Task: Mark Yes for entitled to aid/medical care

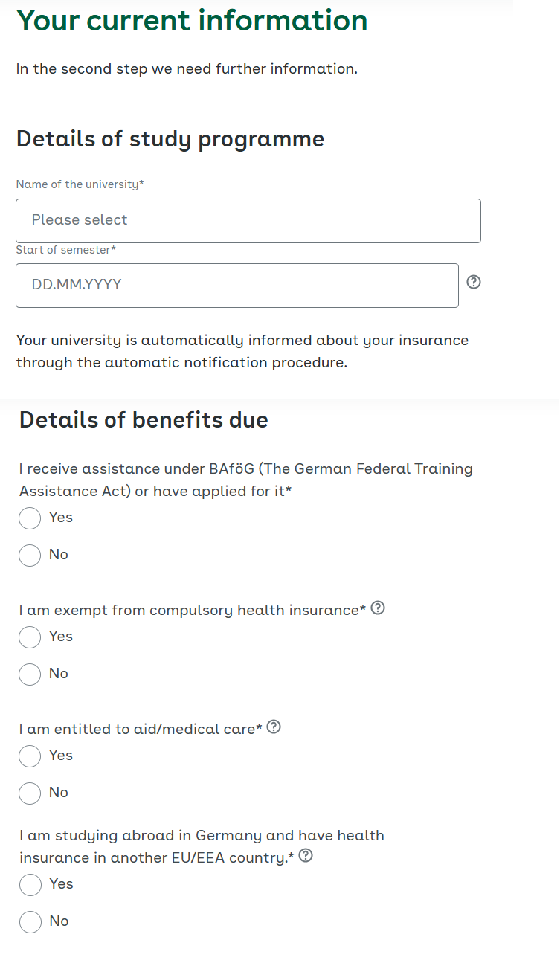Action: tap(30, 756)
